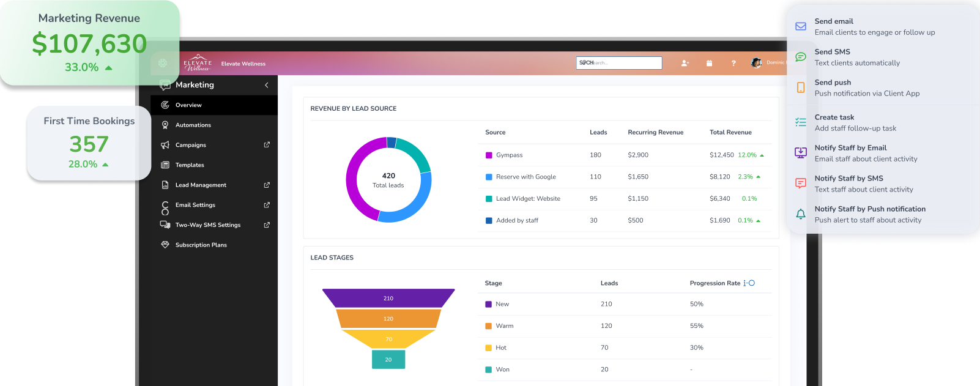Open the calendar icon in top bar
980x386 pixels.
(x=709, y=63)
